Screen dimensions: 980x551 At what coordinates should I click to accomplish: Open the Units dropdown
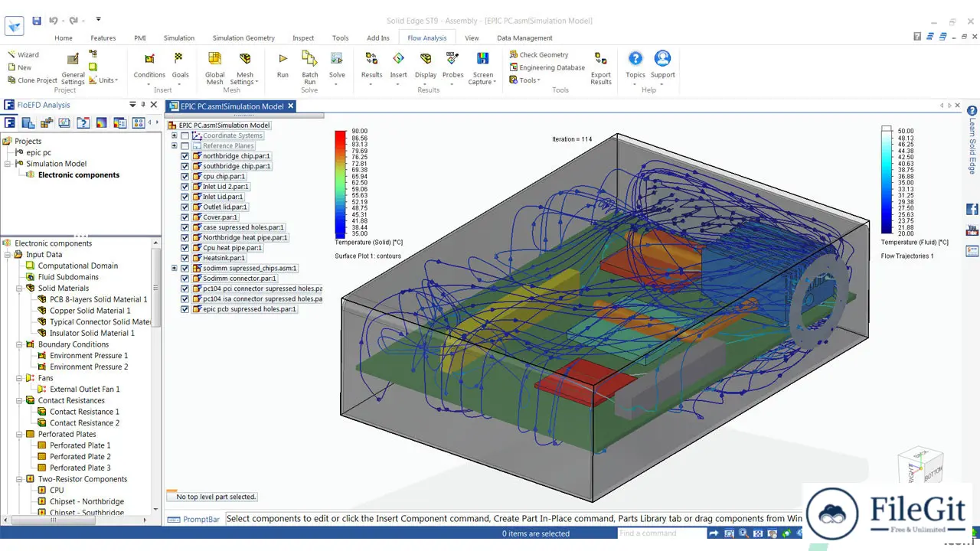[x=103, y=80]
